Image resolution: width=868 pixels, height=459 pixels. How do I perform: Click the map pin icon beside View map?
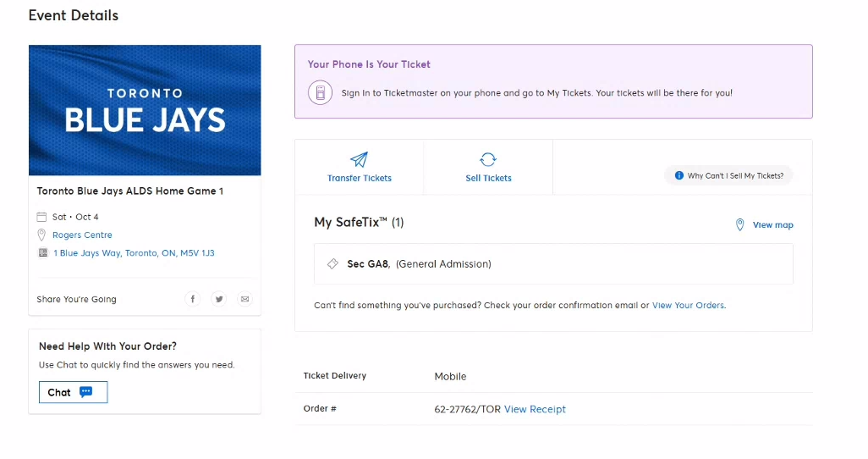pos(739,224)
